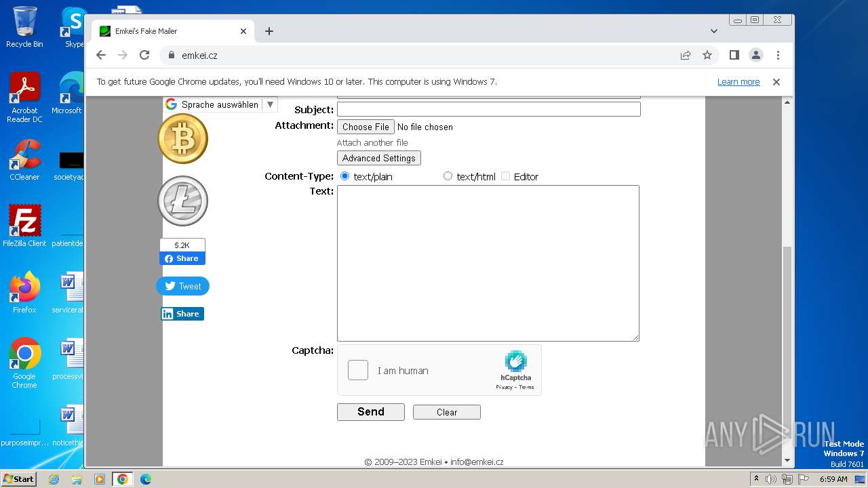Open Recycle Bin on desktop
Screen dimensions: 868x488
point(24,27)
